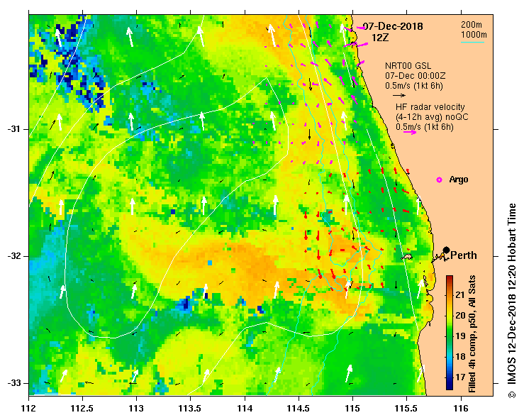The height and width of the screenshot is (420, 524).
Task: Click the 116 longitude axis label
Action: click(x=461, y=409)
